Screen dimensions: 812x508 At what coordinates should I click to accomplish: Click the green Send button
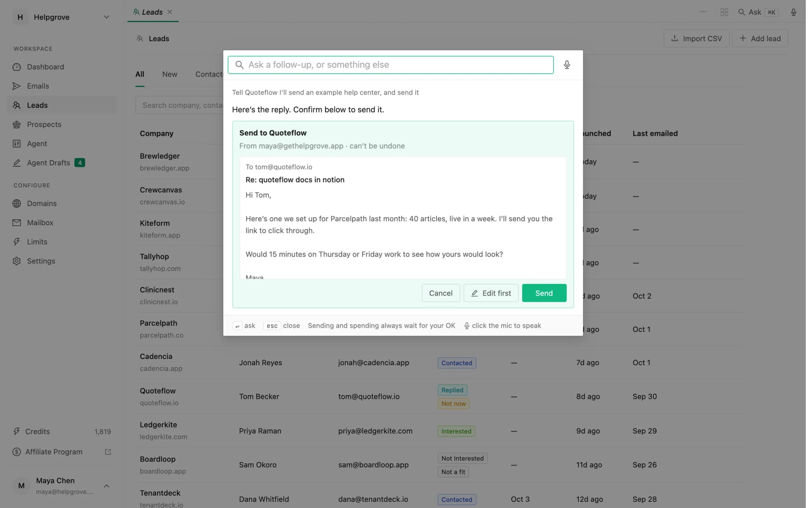coord(544,293)
